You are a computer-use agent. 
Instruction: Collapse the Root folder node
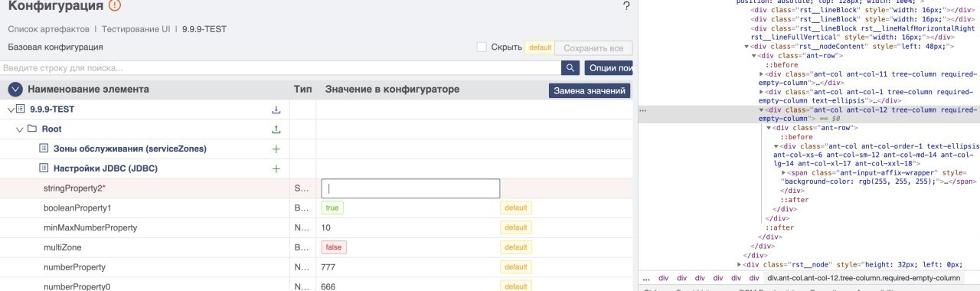coord(19,129)
